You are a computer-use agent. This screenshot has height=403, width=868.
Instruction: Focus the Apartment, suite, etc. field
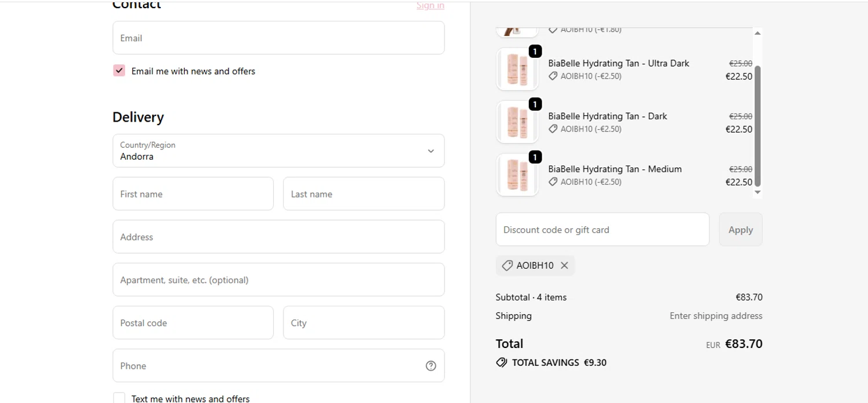278,279
